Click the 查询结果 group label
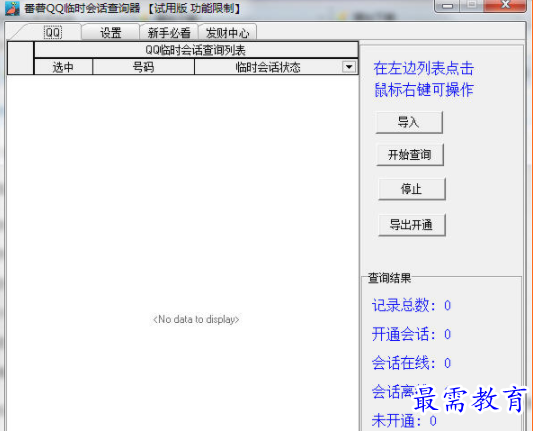Viewport: 535px width, 431px height. 389,278
